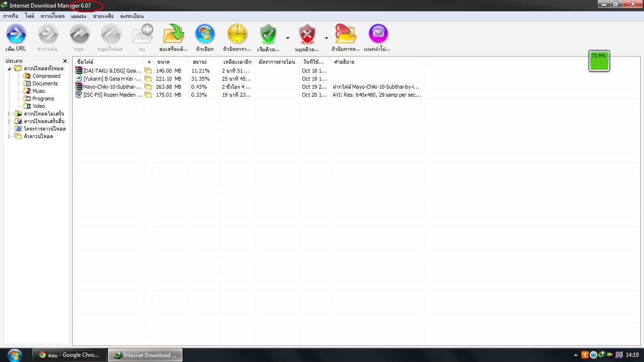
Task: Expand the Queues (คิวดาวน์โหลด) tree node
Action: click(9, 136)
